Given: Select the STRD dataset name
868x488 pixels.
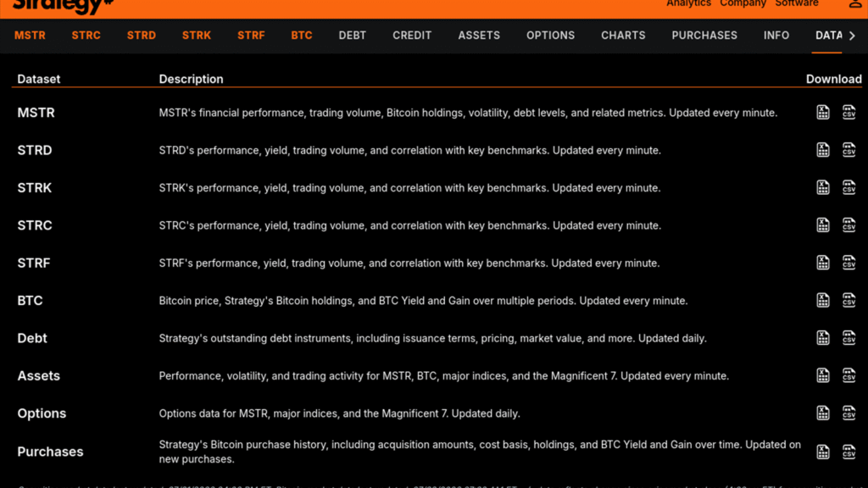Looking at the screenshot, I should pyautogui.click(x=34, y=150).
